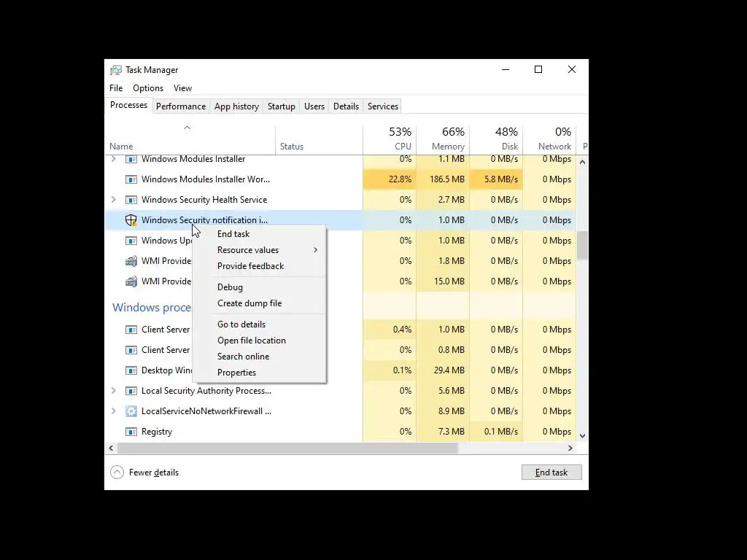This screenshot has height=560, width=747.
Task: Click the vertical scrollbar thumb
Action: 582,245
